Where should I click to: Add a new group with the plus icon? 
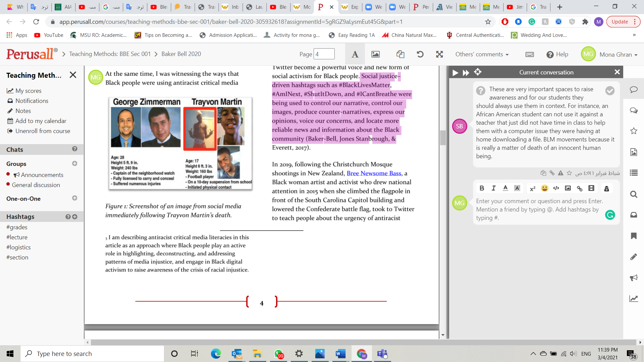tap(74, 164)
